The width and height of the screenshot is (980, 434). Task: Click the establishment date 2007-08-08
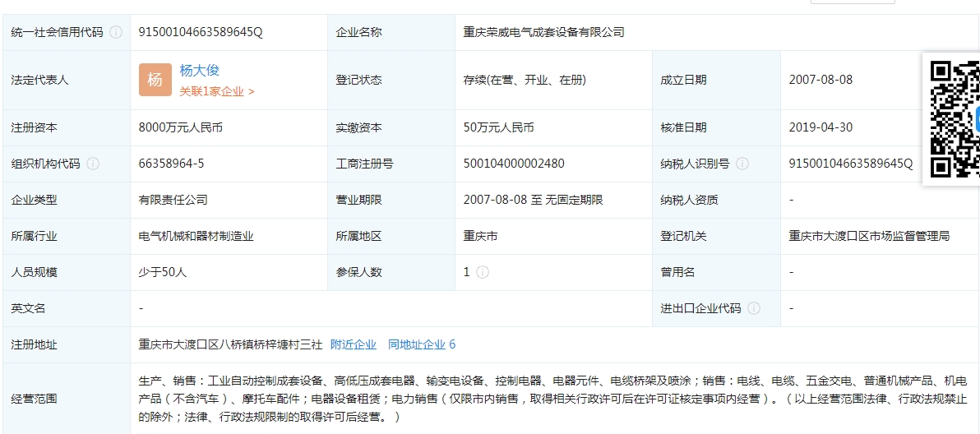[821, 80]
